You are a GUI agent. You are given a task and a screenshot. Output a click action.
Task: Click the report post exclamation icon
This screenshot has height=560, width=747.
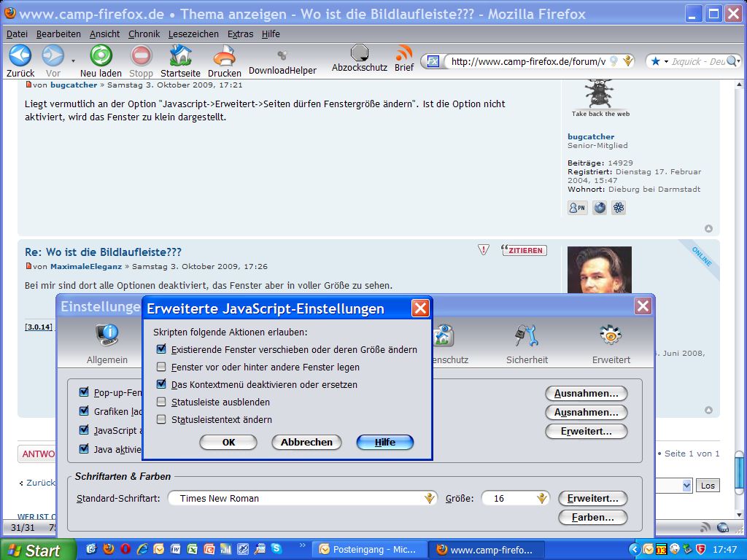click(x=484, y=250)
